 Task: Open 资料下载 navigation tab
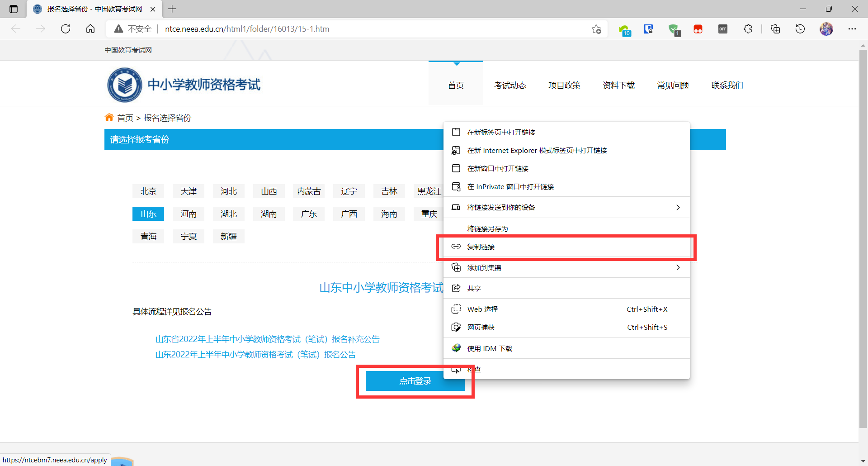coord(618,85)
